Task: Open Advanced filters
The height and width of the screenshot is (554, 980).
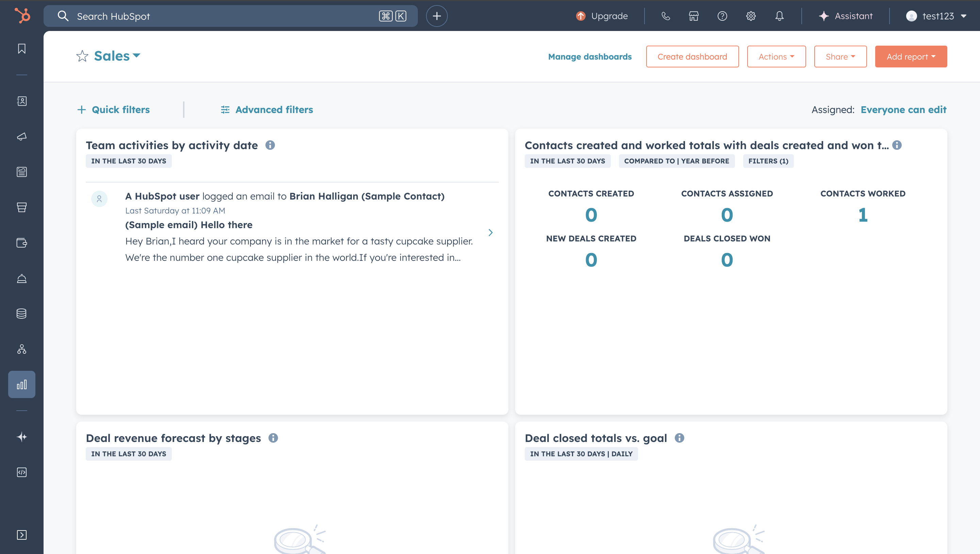Action: point(267,110)
